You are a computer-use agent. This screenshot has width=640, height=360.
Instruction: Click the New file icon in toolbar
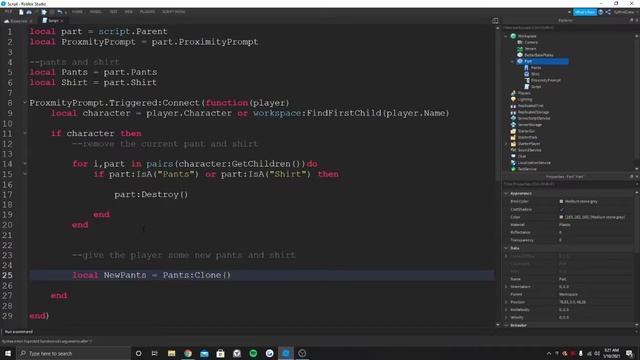click(x=21, y=12)
